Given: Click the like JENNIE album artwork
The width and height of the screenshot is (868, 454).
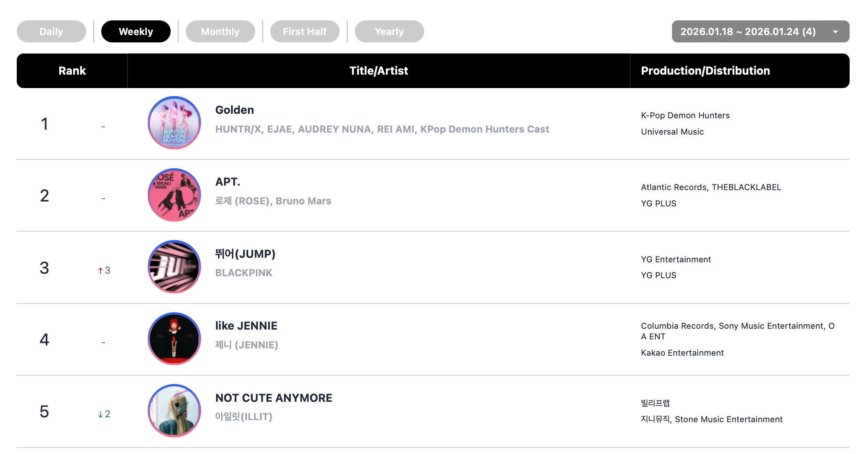Looking at the screenshot, I should (x=174, y=339).
